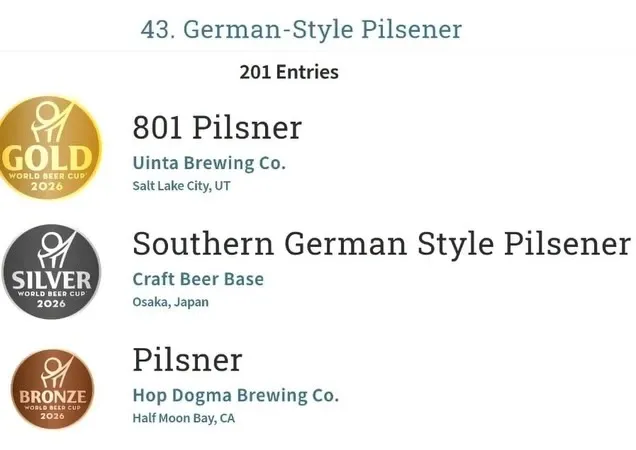This screenshot has height=450, width=636.
Task: Select the 801 Pilsner beer title
Action: (x=216, y=127)
